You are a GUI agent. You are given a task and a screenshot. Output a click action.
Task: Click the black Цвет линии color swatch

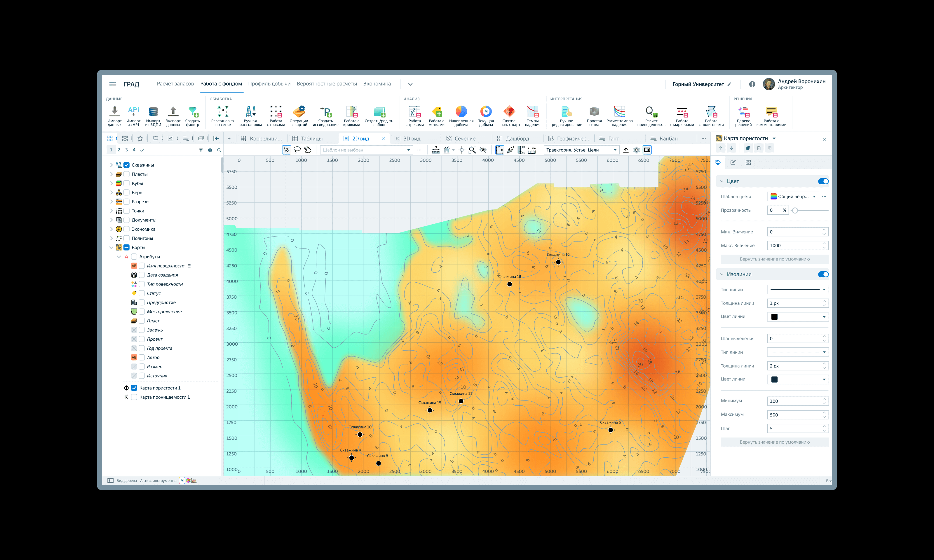(774, 316)
